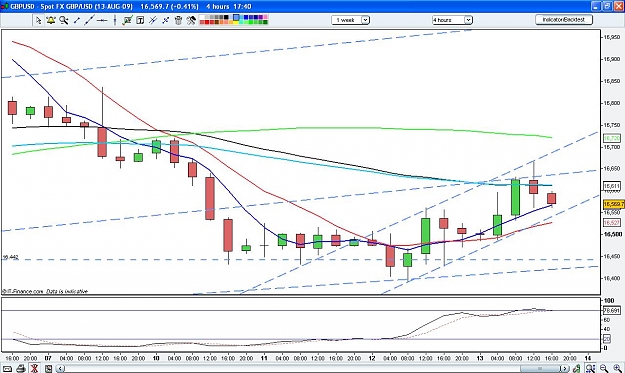
Task: Open the alert bell tool
Action: coord(51,20)
